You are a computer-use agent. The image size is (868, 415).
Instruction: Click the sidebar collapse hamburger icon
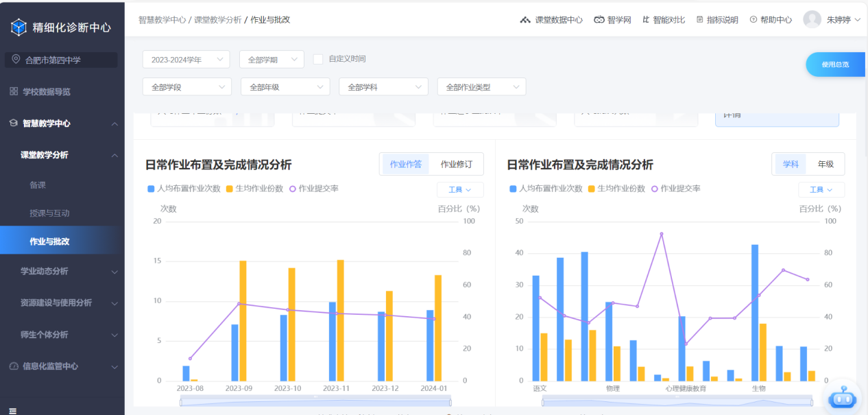click(x=12, y=410)
